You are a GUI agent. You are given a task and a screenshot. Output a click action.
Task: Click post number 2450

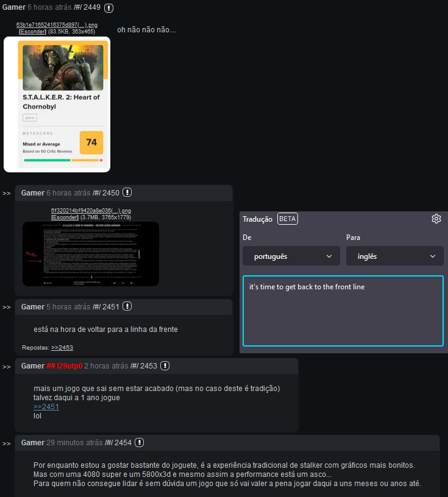pyautogui.click(x=111, y=193)
